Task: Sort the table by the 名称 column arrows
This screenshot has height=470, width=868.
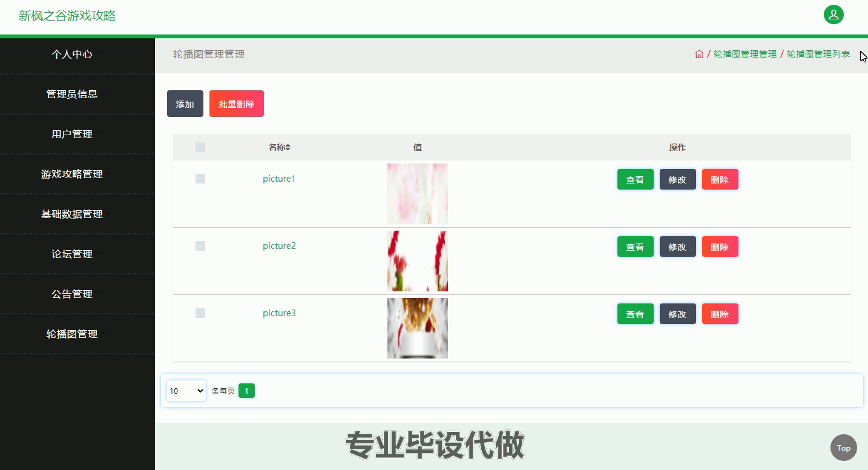Action: [x=288, y=147]
